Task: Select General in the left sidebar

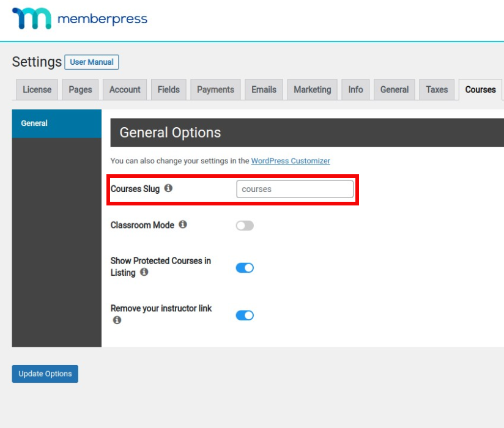Action: [x=56, y=124]
